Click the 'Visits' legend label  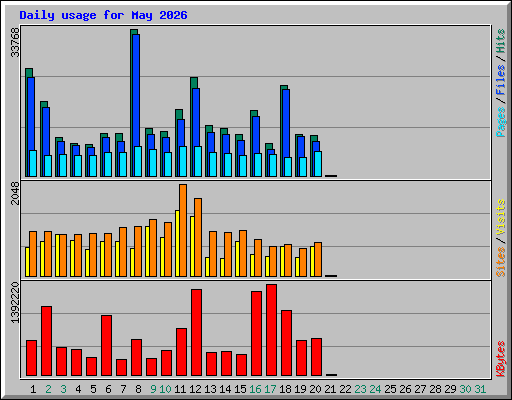(501, 217)
